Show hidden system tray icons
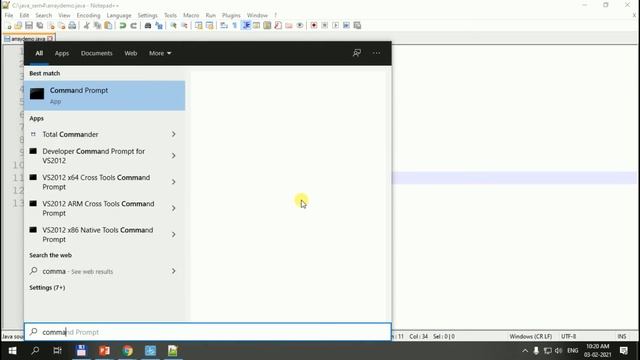640x360 pixels. coord(525,351)
